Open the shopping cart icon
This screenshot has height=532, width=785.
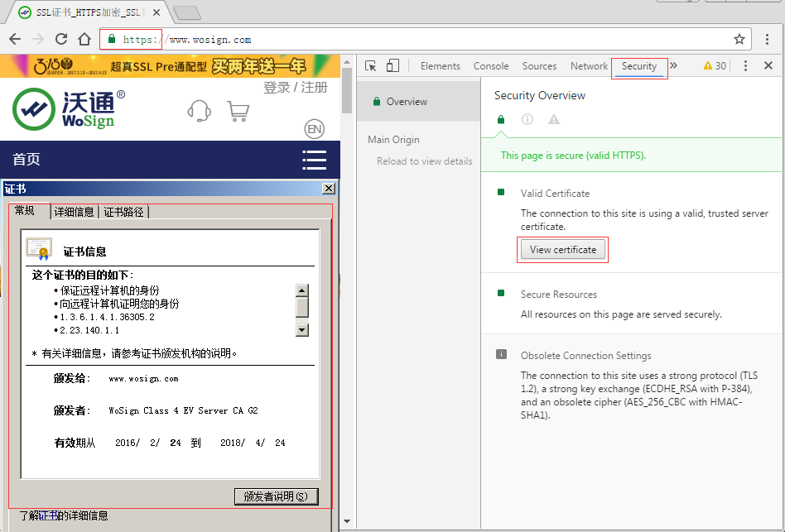(238, 111)
